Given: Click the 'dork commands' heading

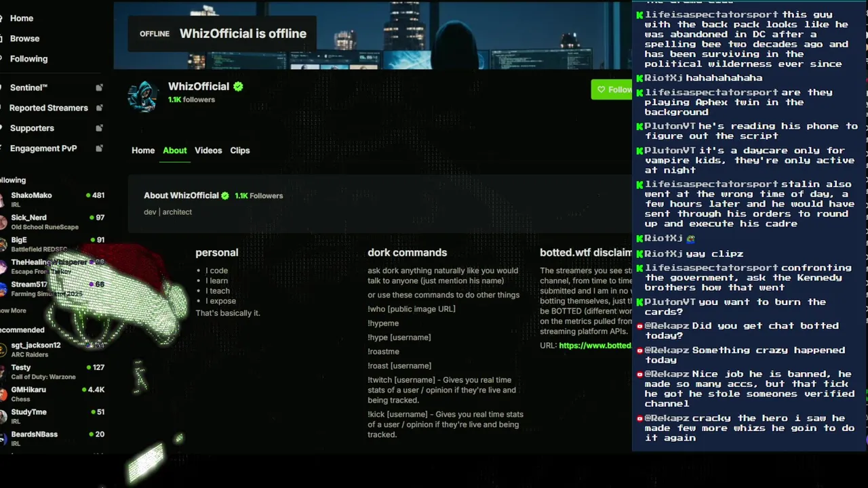Looking at the screenshot, I should point(407,252).
